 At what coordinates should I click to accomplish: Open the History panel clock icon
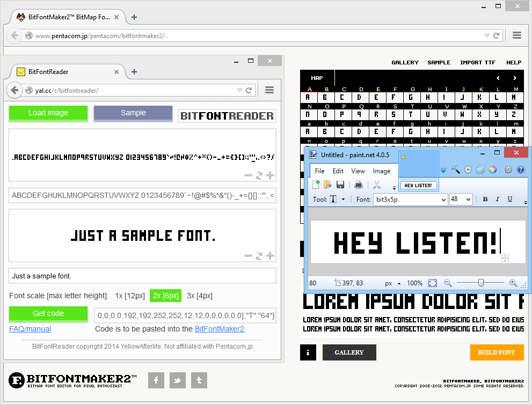(468, 170)
